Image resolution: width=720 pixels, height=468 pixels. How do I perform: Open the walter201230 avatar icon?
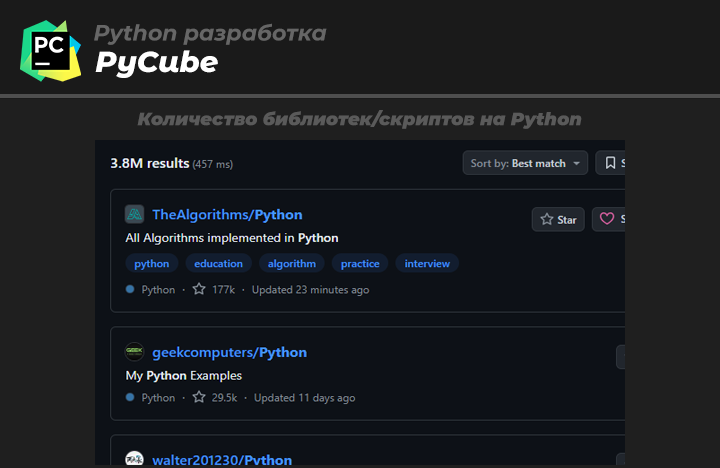(x=135, y=458)
